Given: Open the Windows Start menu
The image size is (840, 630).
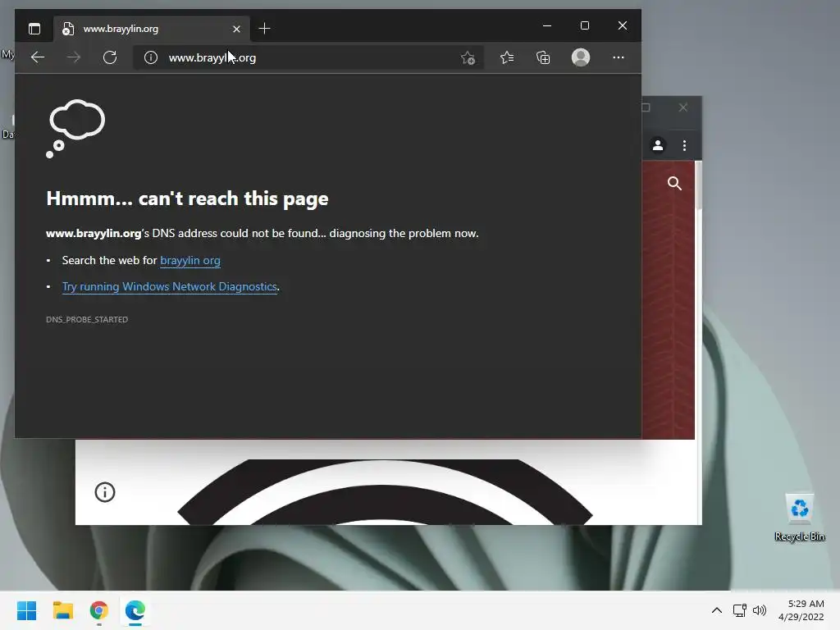Looking at the screenshot, I should [27, 610].
